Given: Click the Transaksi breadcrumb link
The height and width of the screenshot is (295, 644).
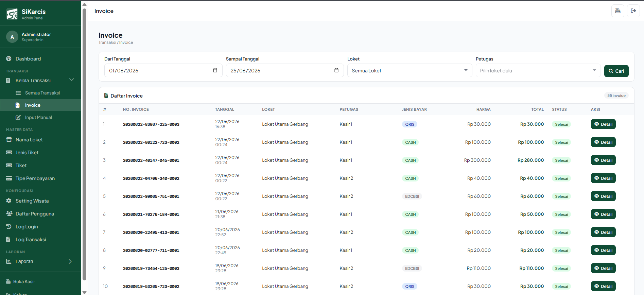Looking at the screenshot, I should tap(107, 42).
